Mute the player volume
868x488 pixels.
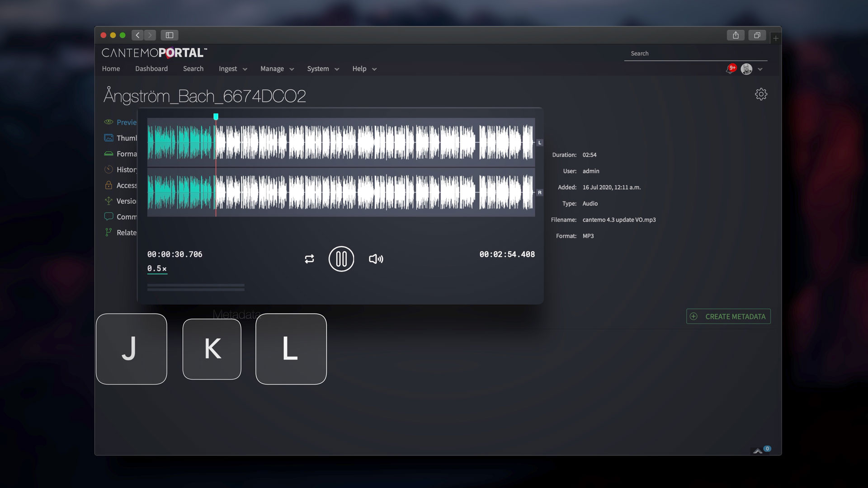pos(376,259)
